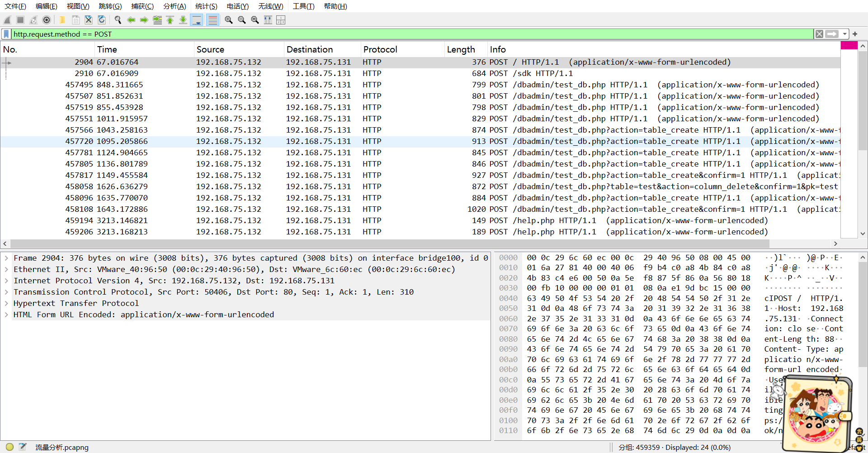Find a packet with magnifier icon
The image size is (868, 453).
click(x=118, y=20)
